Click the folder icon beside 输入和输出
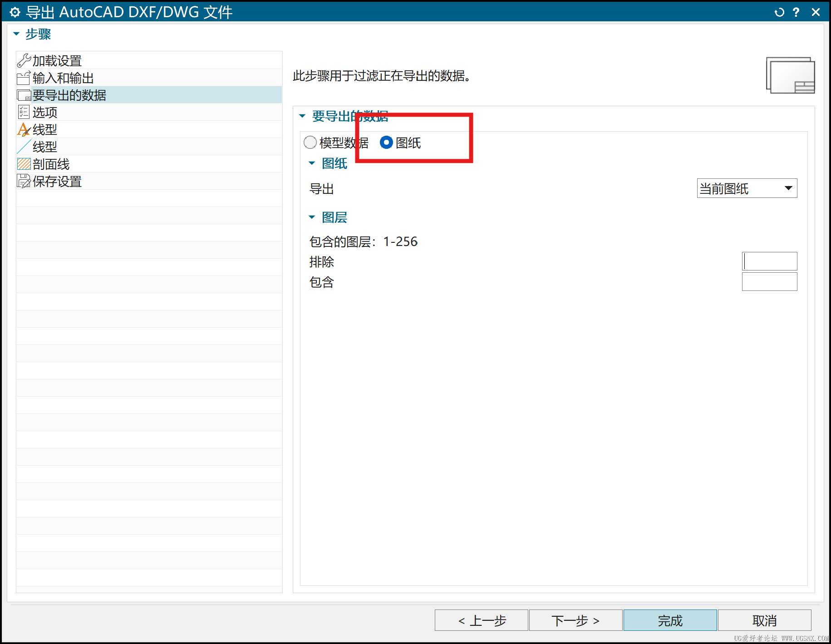The height and width of the screenshot is (644, 831). point(24,78)
